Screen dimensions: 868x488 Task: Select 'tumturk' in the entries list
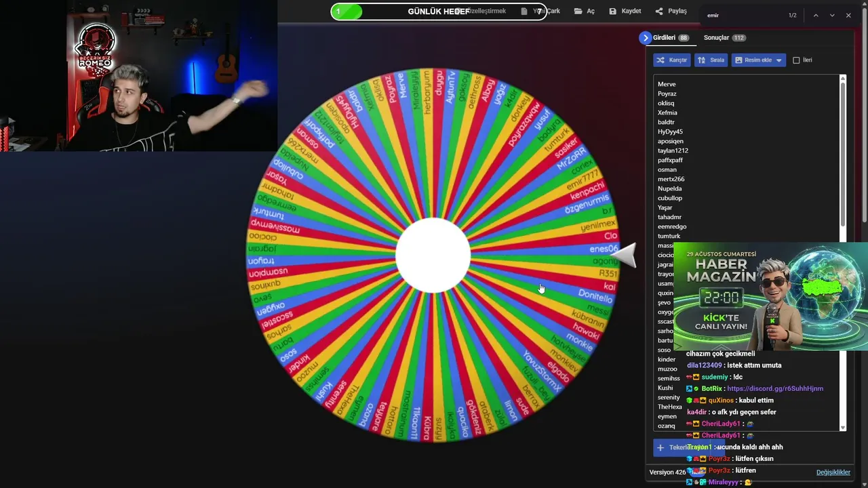(669, 237)
